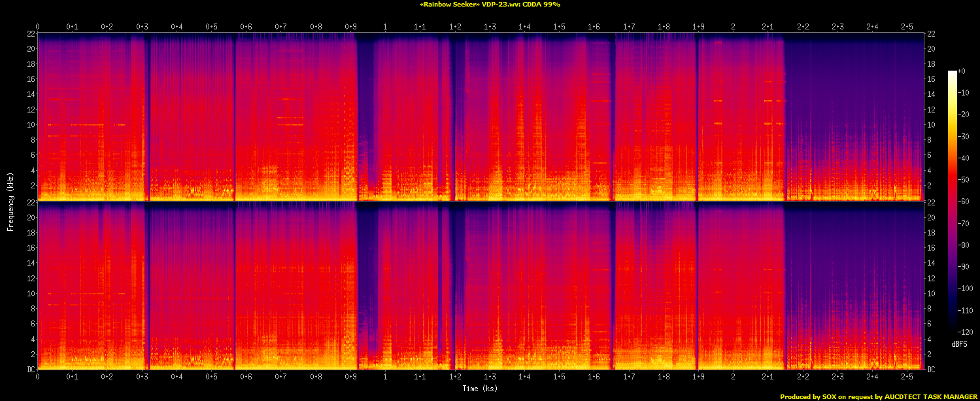
Task: Click the upper channel's 22 kHz label on the left axis
Action: coord(30,34)
